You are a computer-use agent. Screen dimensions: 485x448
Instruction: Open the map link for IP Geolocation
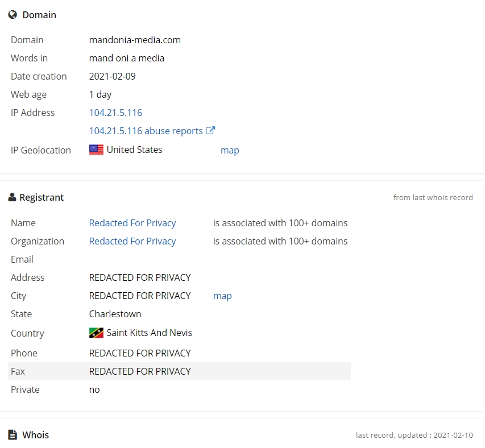pyautogui.click(x=230, y=150)
